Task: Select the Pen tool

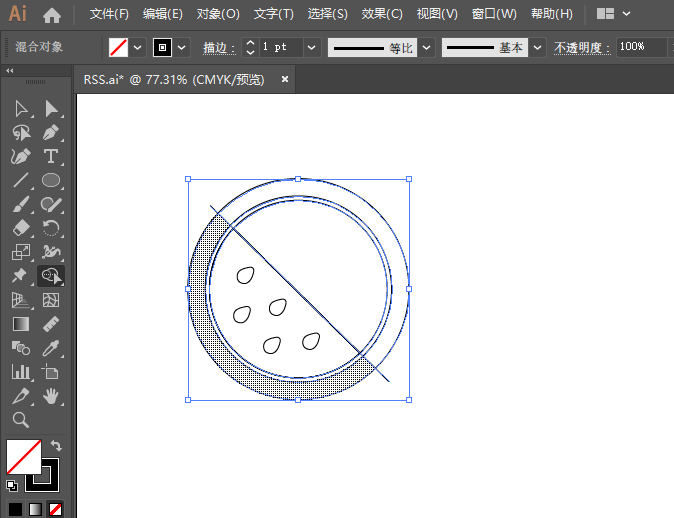Action: click(x=51, y=133)
